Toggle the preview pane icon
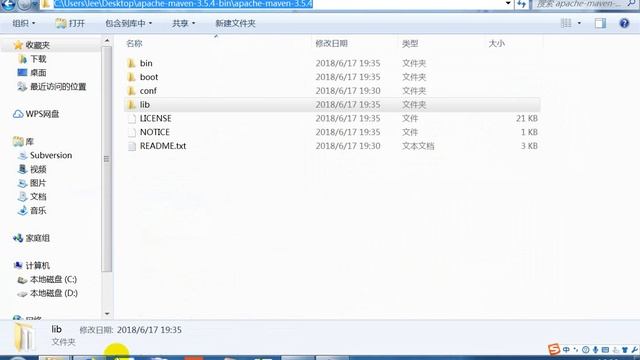 pos(600,23)
